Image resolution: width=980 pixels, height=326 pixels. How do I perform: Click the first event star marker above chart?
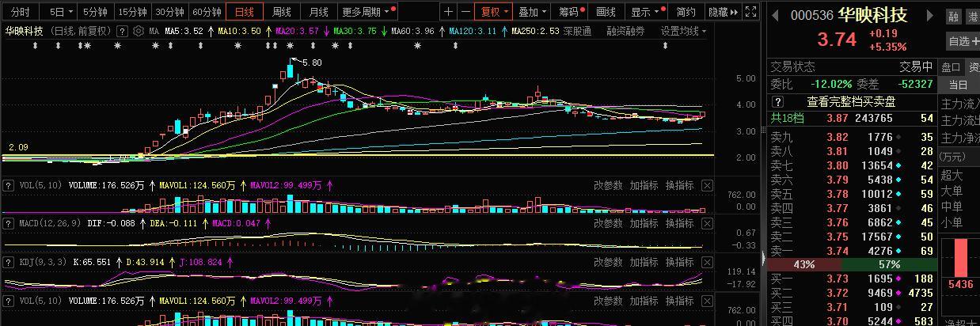pos(36,47)
